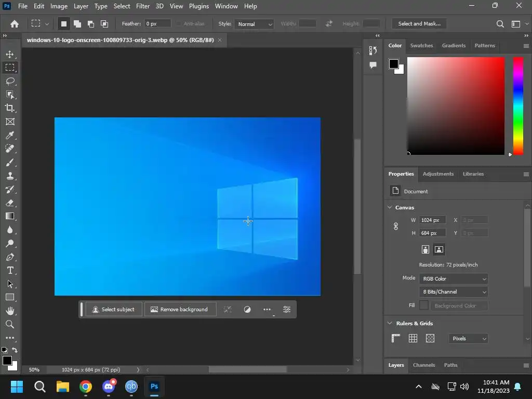Open the Style dropdown showing Normal
This screenshot has height=399, width=532.
click(254, 24)
